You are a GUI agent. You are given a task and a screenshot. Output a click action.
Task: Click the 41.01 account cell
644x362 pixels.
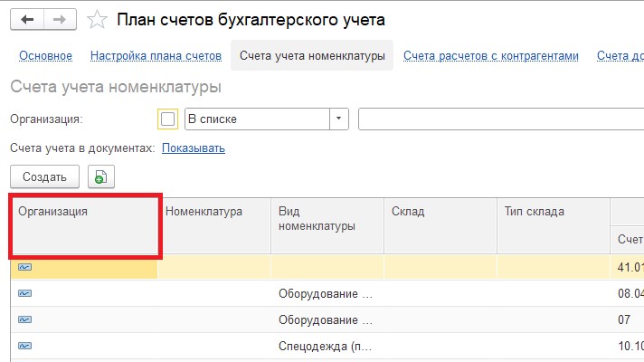click(627, 268)
